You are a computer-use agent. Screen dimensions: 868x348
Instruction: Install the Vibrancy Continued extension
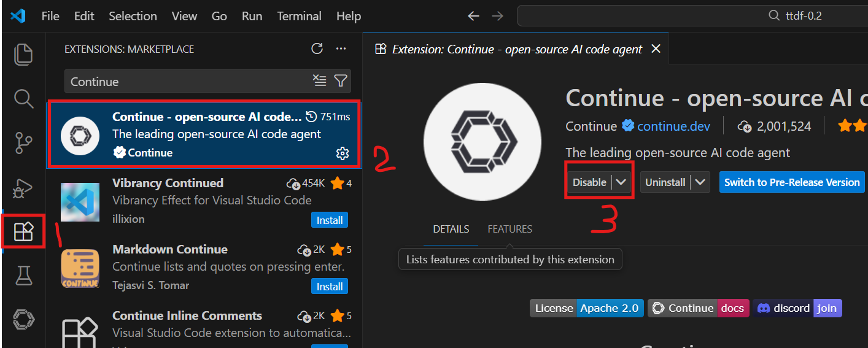[x=330, y=220]
